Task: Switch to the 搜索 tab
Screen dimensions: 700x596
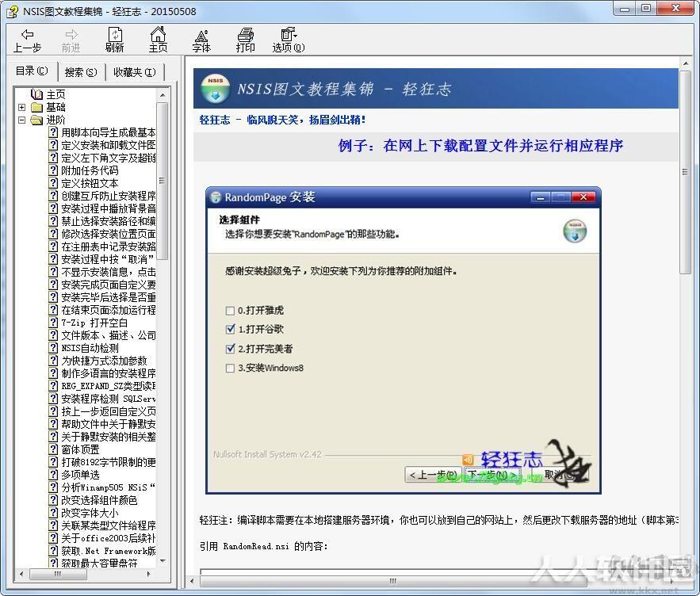Action: (81, 72)
